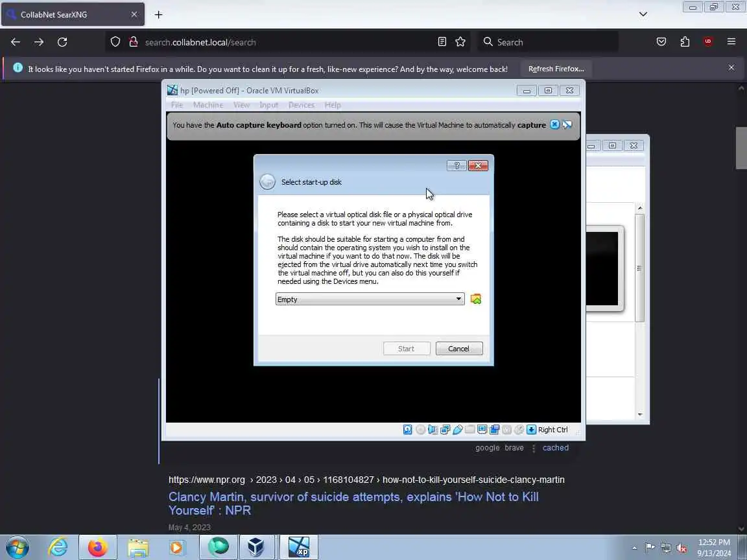
Task: Click the optical disk indicator in VM status bar
Action: pos(420,430)
